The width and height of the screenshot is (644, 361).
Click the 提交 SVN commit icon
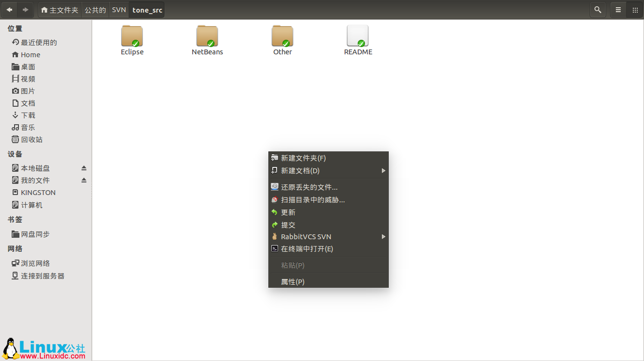click(x=276, y=225)
